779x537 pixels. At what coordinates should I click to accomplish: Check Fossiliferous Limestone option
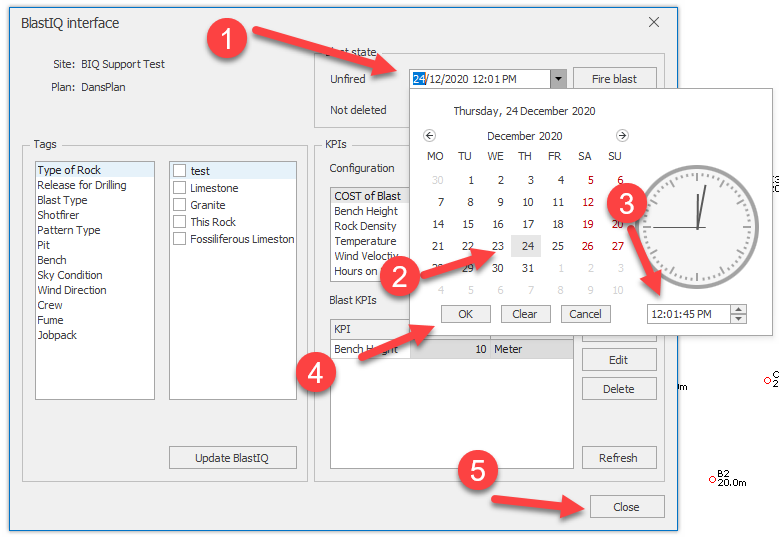[x=179, y=238]
